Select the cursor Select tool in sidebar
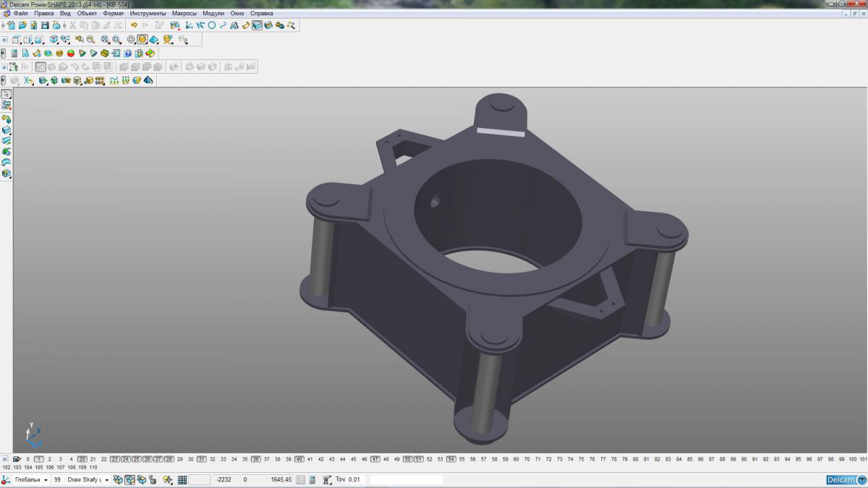The width and height of the screenshot is (868, 488). (x=7, y=94)
